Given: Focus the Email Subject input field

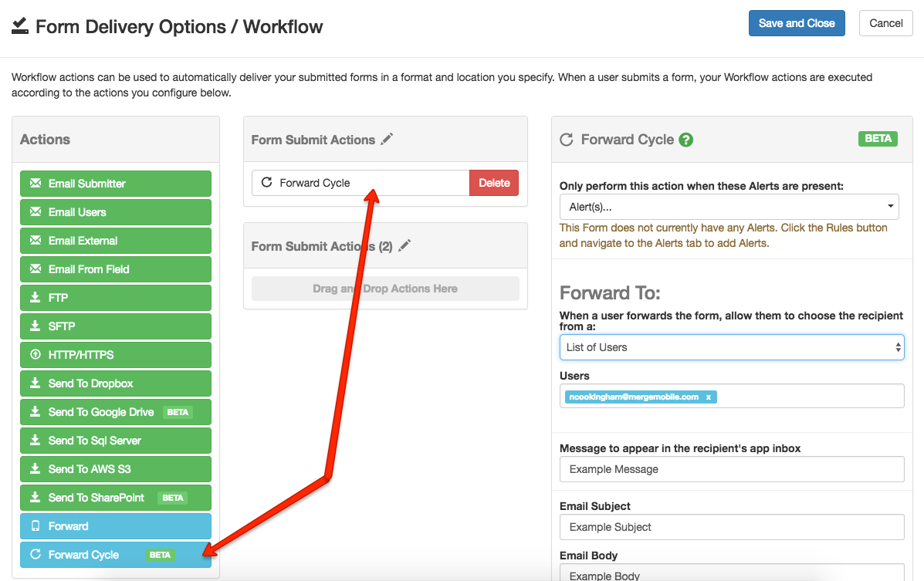Looking at the screenshot, I should (731, 527).
